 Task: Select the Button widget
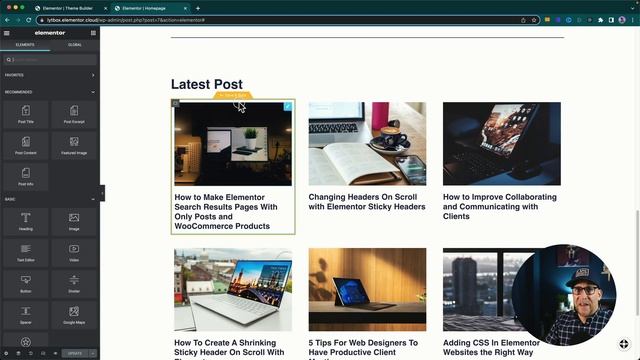pos(26,284)
